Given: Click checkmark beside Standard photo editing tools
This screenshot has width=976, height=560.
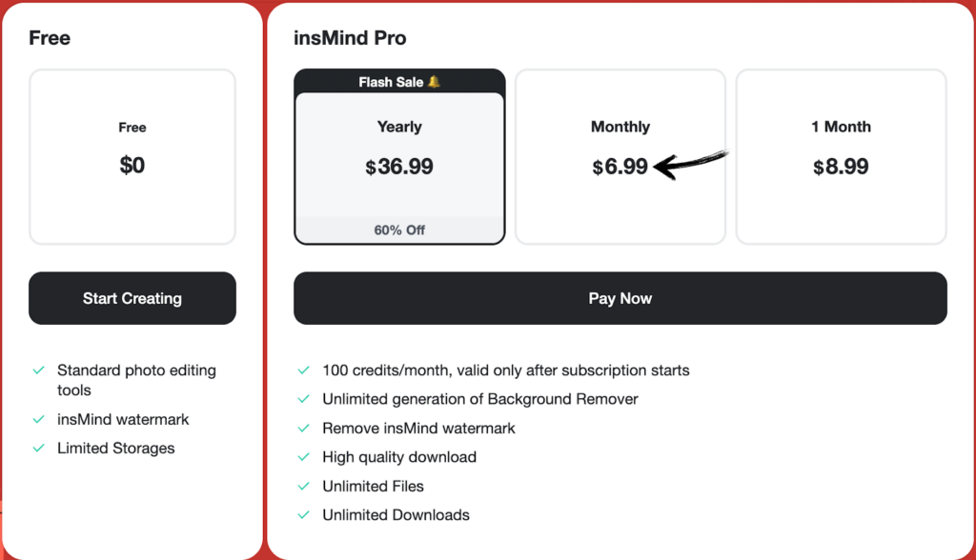Looking at the screenshot, I should click(39, 370).
